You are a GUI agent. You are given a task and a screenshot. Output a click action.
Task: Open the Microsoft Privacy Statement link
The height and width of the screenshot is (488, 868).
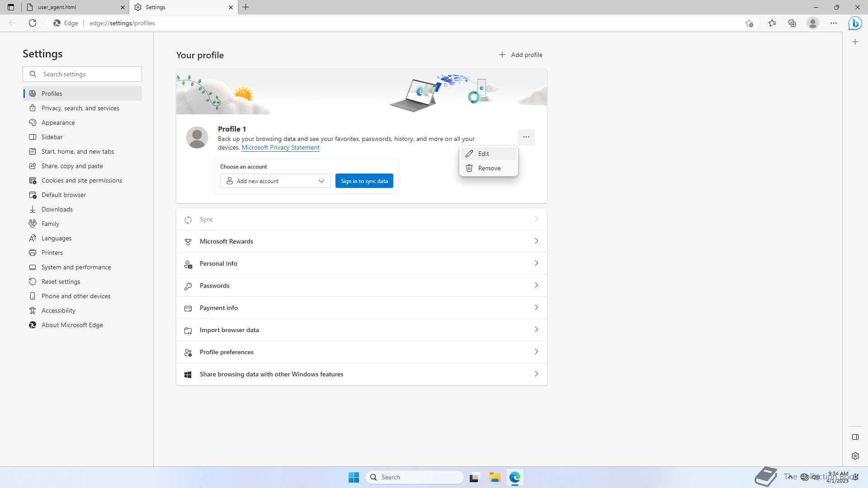[x=280, y=147]
